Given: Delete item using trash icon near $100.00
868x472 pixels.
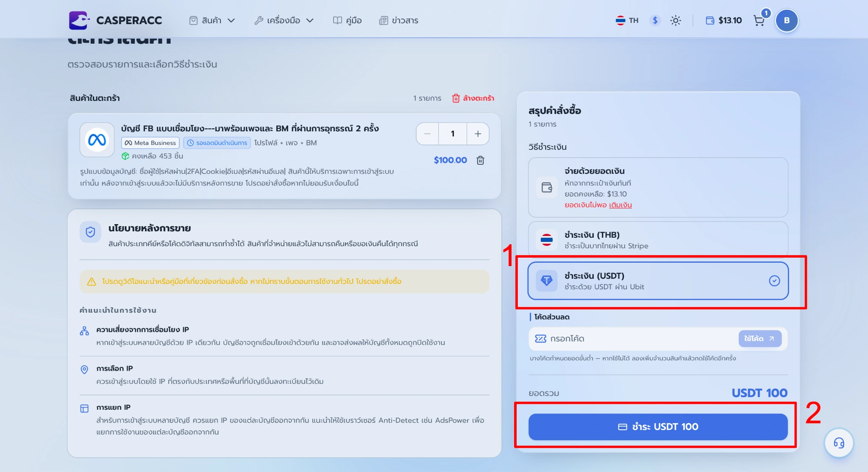Looking at the screenshot, I should pos(480,160).
